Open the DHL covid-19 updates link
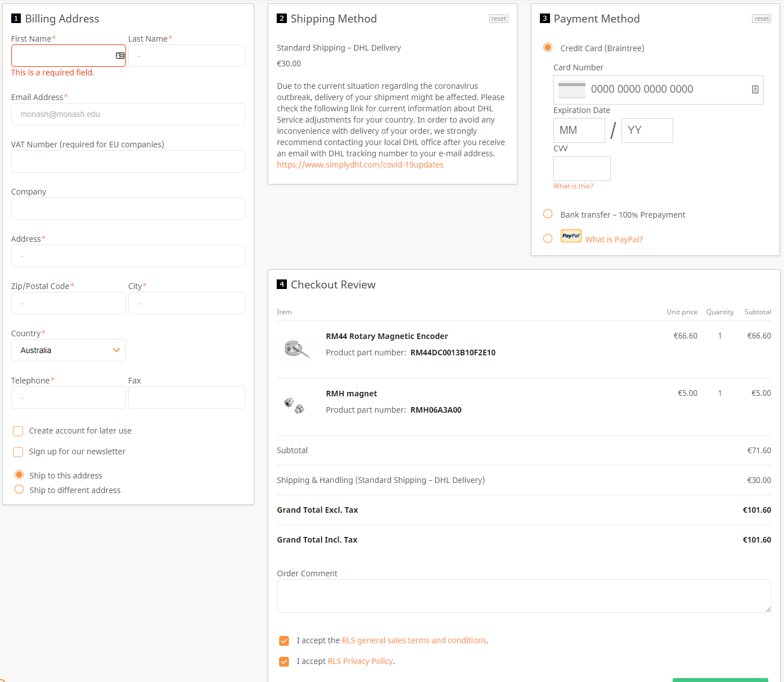 360,165
